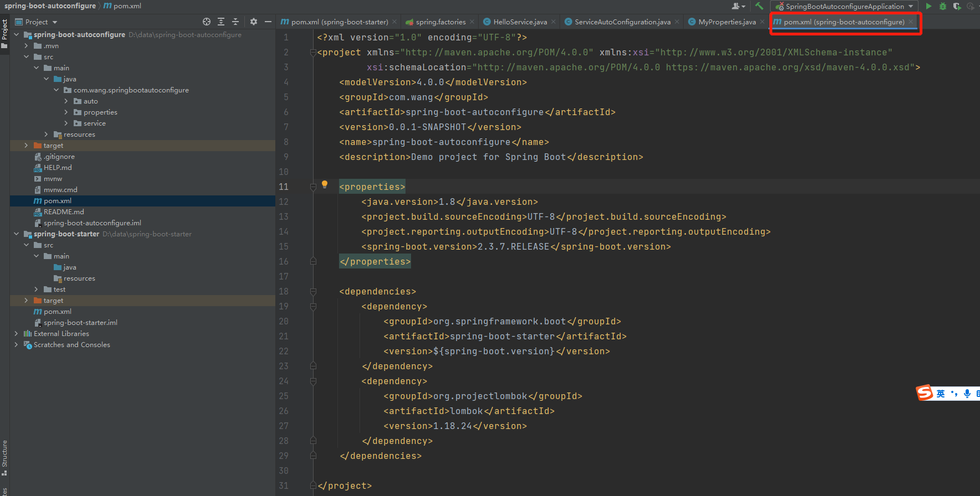The height and width of the screenshot is (496, 980).
Task: Build project with the green hammer icon
Action: point(759,6)
